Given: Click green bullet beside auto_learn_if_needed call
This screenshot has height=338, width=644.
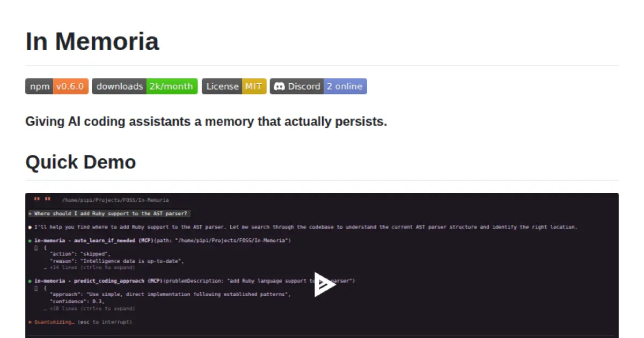Looking at the screenshot, I should (30, 241).
